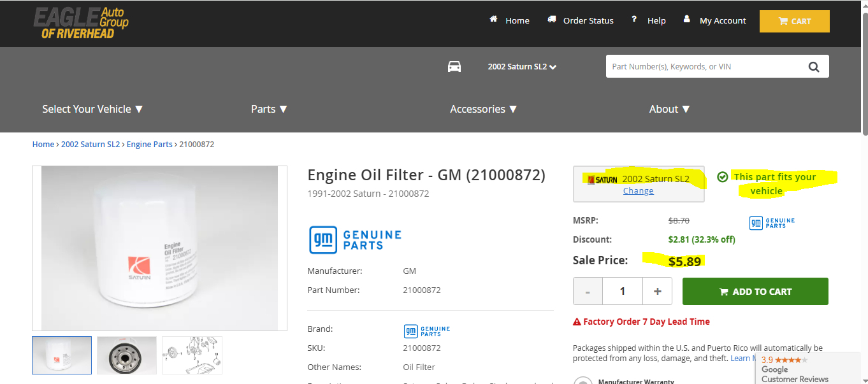
Task: Click the part number search field
Action: click(x=701, y=67)
